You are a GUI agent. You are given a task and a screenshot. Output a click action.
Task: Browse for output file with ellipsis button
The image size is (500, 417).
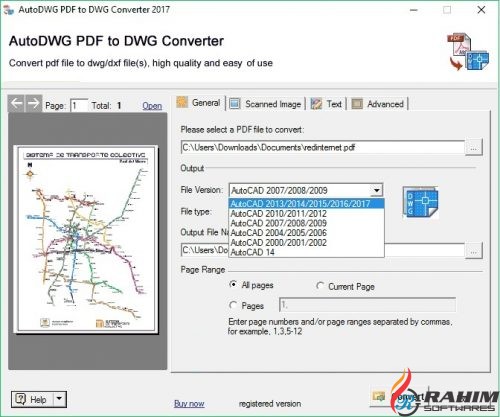[473, 250]
